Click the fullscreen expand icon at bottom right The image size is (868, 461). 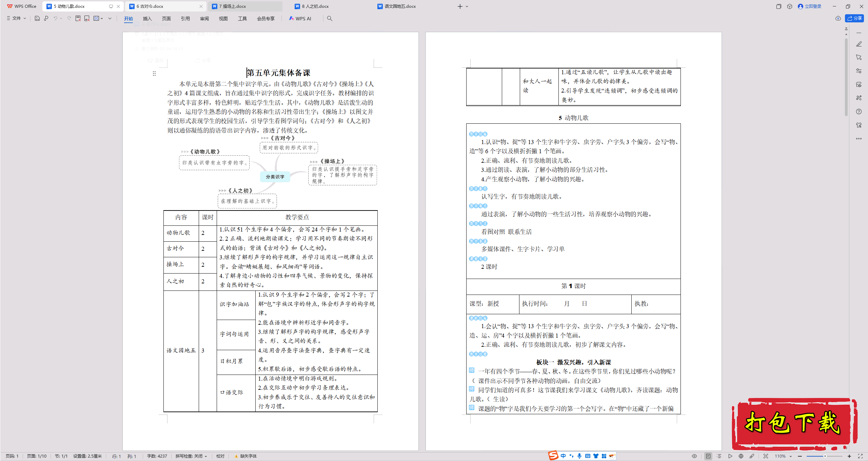[860, 456]
